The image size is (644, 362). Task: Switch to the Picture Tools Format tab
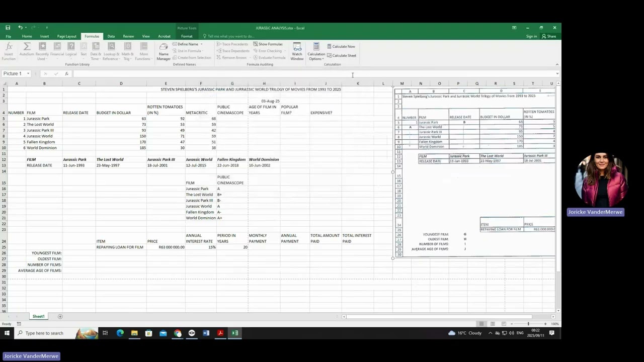point(187,36)
